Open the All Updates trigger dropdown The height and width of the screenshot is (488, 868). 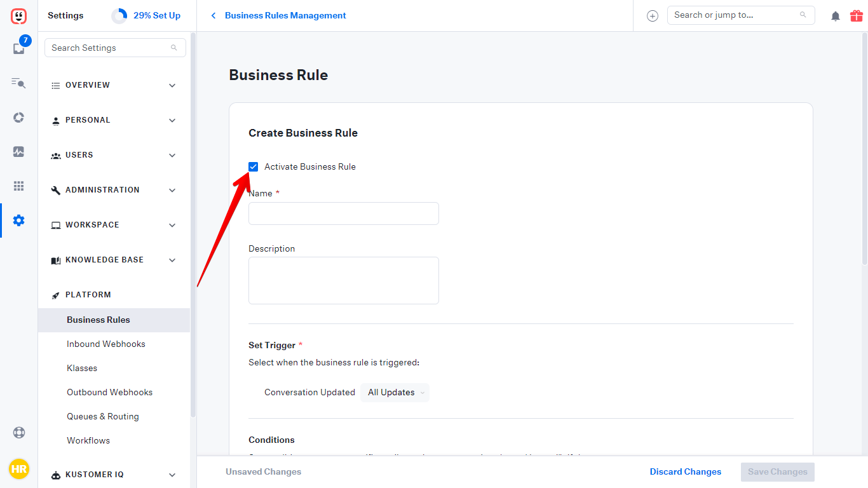[x=395, y=393]
